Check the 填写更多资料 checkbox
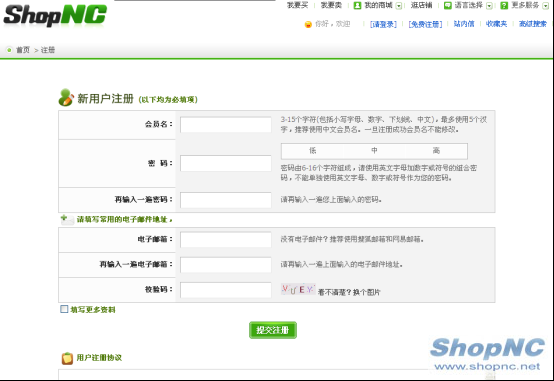Screen dimensions: 554x381 64,309
